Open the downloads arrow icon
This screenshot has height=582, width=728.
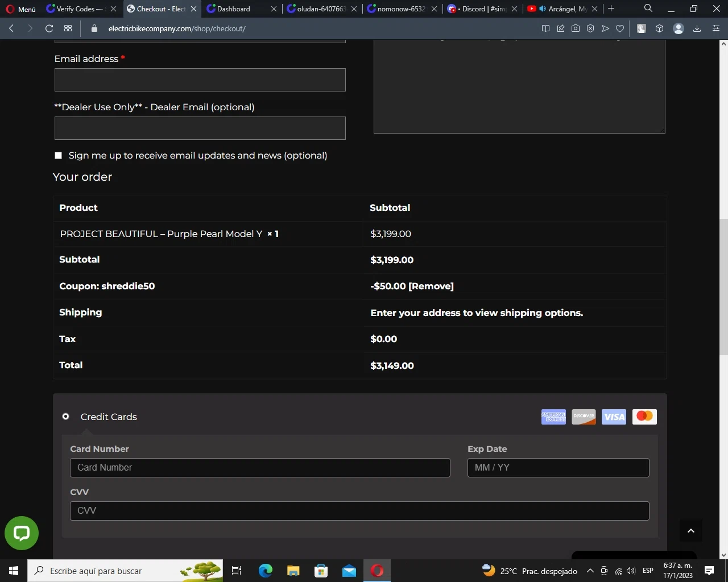point(697,28)
